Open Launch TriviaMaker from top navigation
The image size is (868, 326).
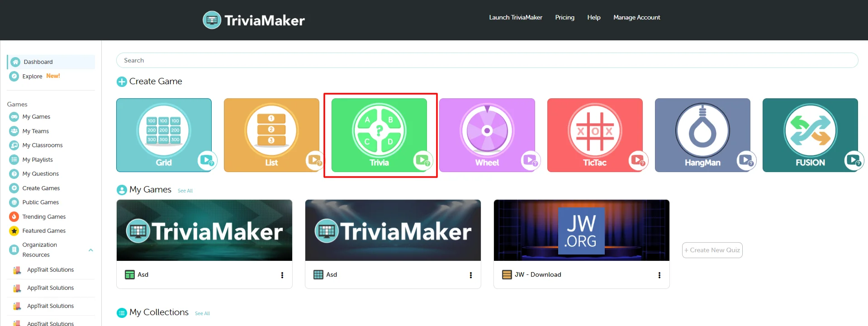coord(515,17)
